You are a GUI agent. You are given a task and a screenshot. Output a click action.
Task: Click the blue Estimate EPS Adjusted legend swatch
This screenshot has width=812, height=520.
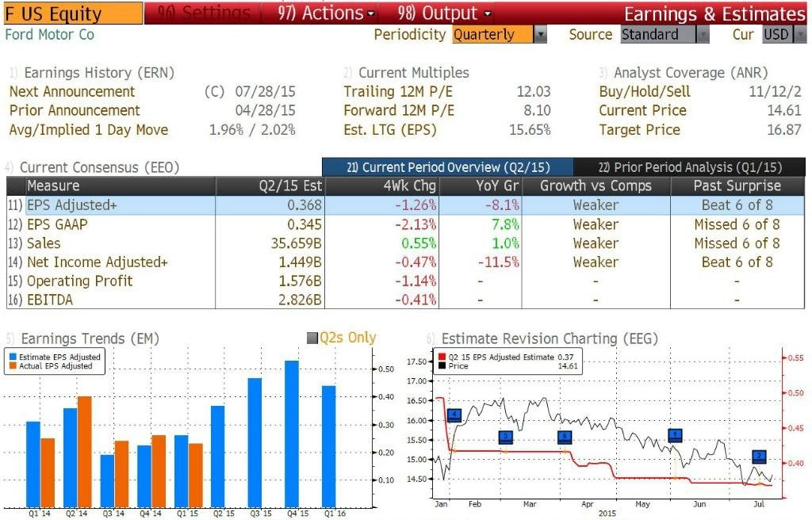pos(13,357)
